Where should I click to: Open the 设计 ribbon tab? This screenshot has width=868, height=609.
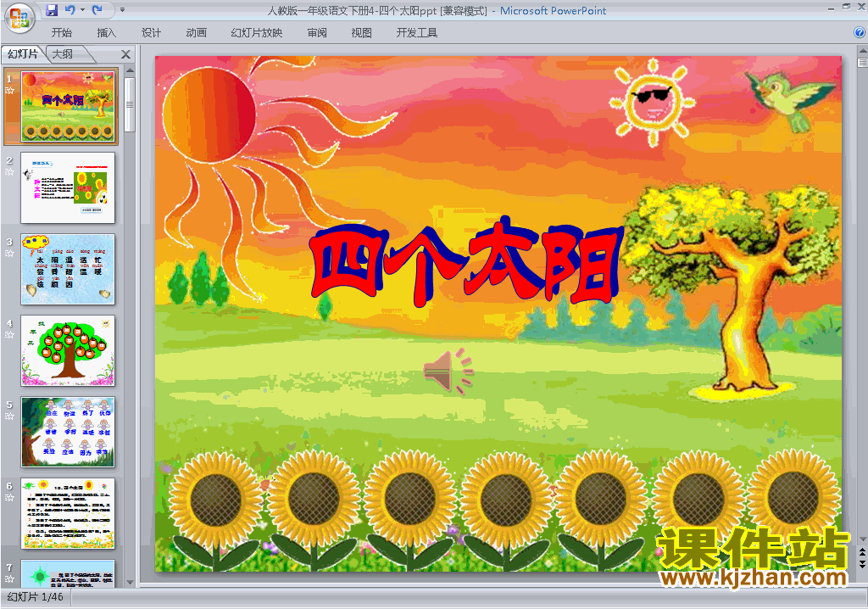click(x=151, y=33)
